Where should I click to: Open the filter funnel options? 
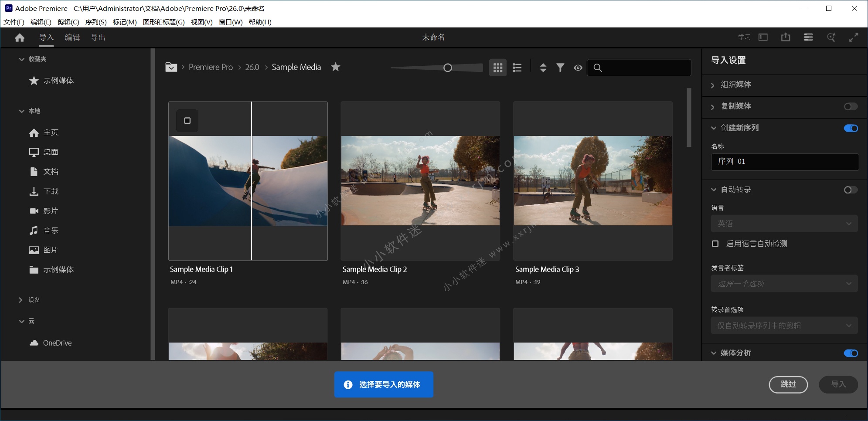[x=560, y=68]
